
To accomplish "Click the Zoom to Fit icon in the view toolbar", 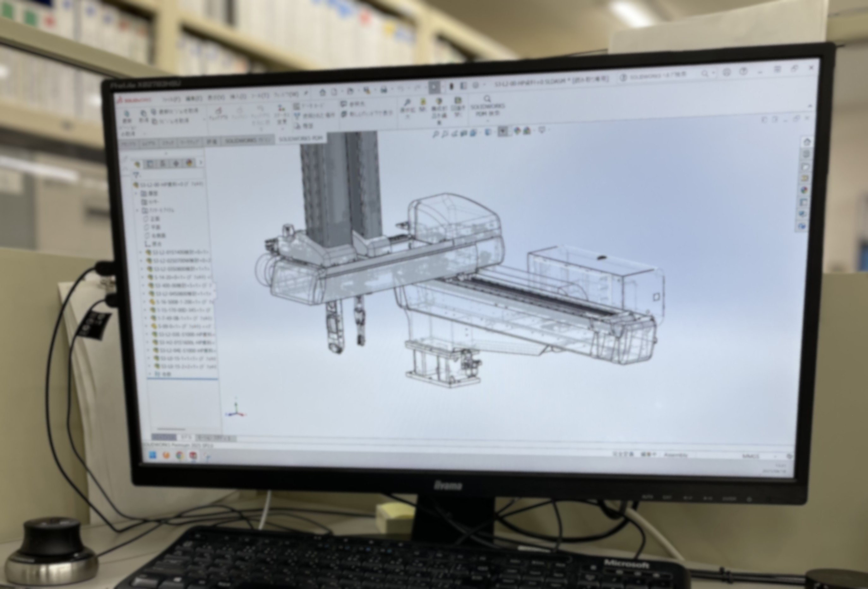I will (435, 133).
